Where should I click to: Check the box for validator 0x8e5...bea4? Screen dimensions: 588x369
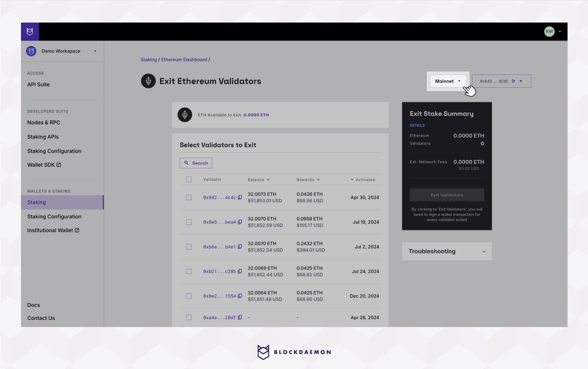[x=189, y=222]
